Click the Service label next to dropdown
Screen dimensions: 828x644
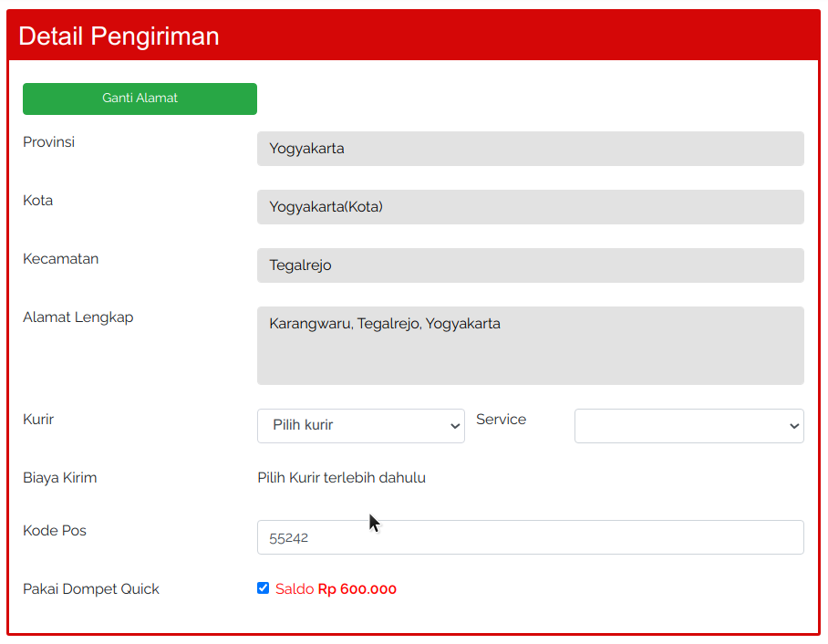(501, 419)
